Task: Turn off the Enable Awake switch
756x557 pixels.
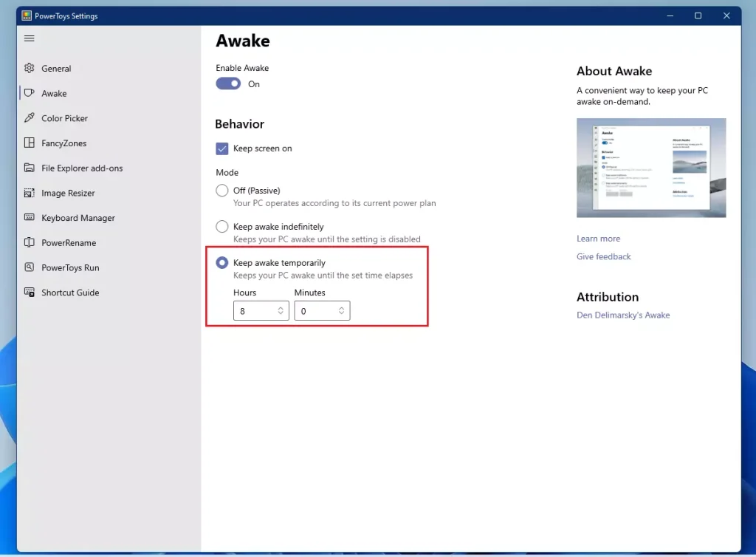Action: [228, 84]
